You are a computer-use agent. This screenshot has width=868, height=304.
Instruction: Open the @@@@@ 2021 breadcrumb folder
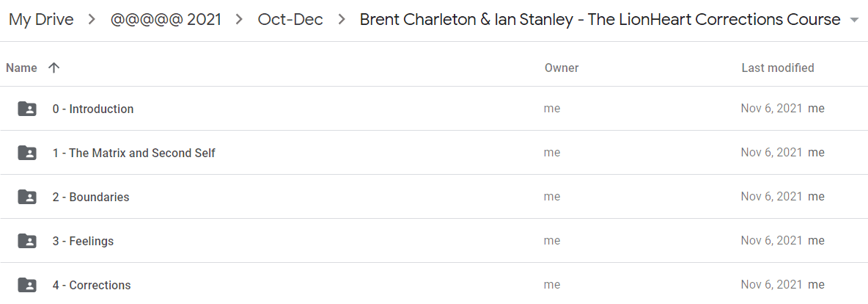[x=166, y=20]
